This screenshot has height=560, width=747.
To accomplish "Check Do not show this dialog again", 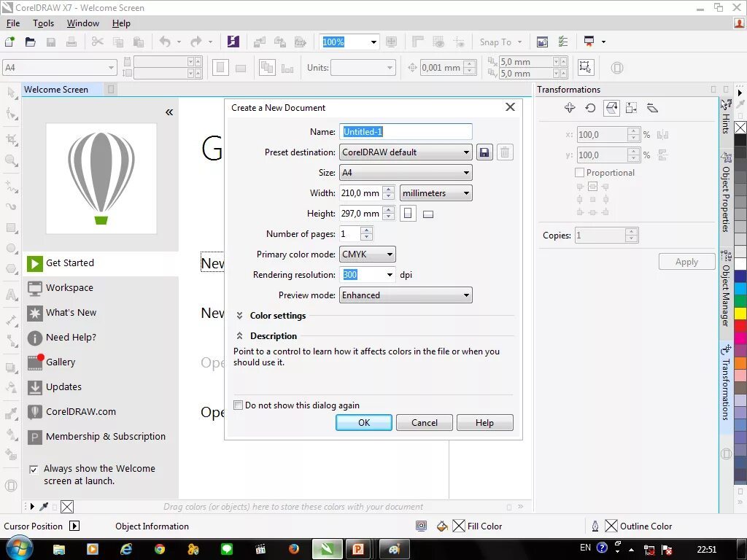I will [239, 405].
